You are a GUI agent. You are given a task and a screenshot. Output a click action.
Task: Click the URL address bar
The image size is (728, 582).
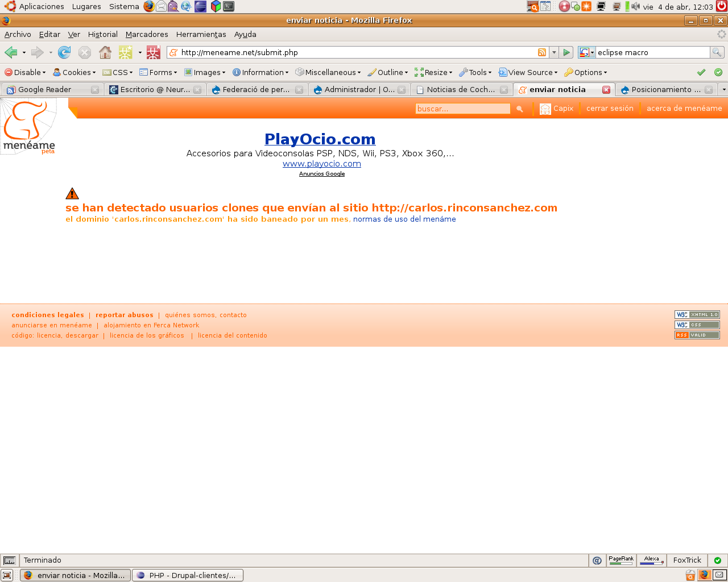coord(358,52)
